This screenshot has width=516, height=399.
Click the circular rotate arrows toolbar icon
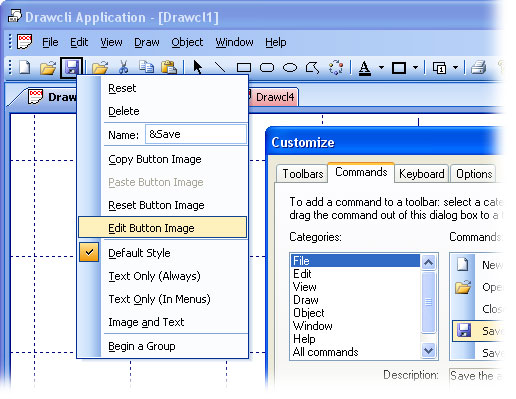pyautogui.click(x=336, y=68)
